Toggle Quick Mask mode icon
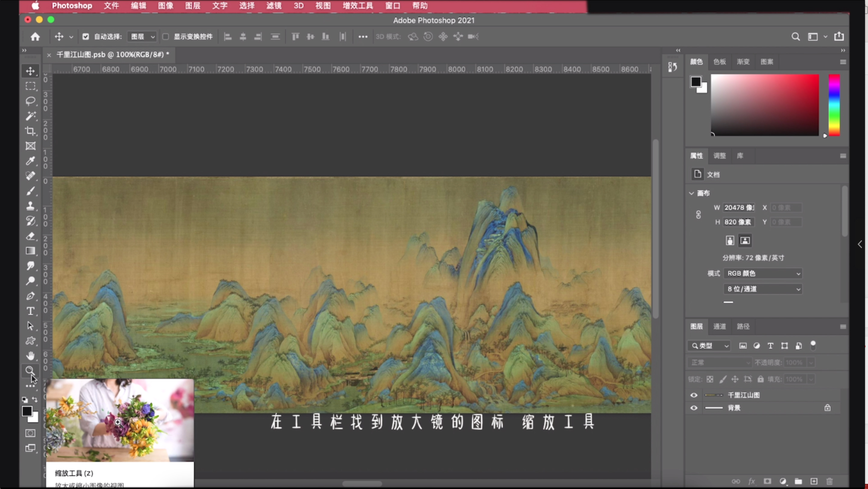This screenshot has height=489, width=868. coord(30,433)
